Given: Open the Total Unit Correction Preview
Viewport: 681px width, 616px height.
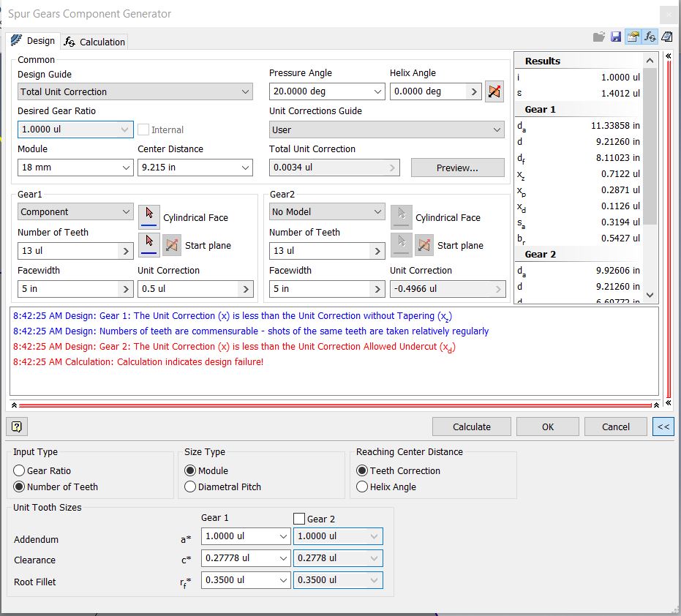Looking at the screenshot, I should pyautogui.click(x=457, y=168).
